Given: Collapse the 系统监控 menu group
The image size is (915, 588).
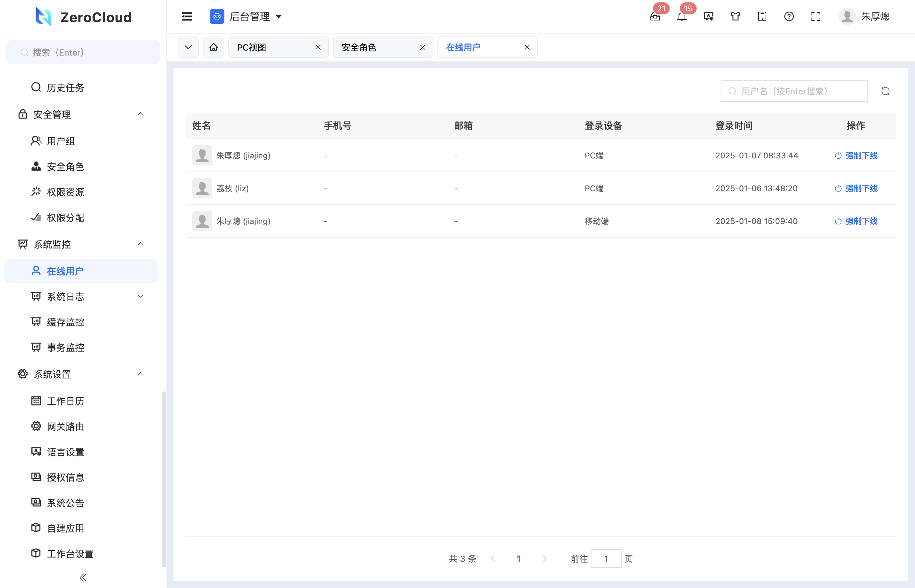Looking at the screenshot, I should point(140,244).
